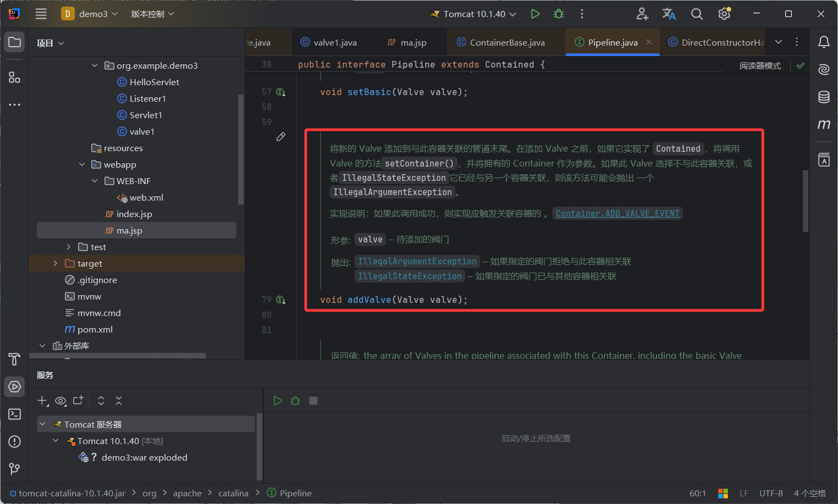Open the Git version control tool window
The width and height of the screenshot is (838, 504).
[x=15, y=469]
